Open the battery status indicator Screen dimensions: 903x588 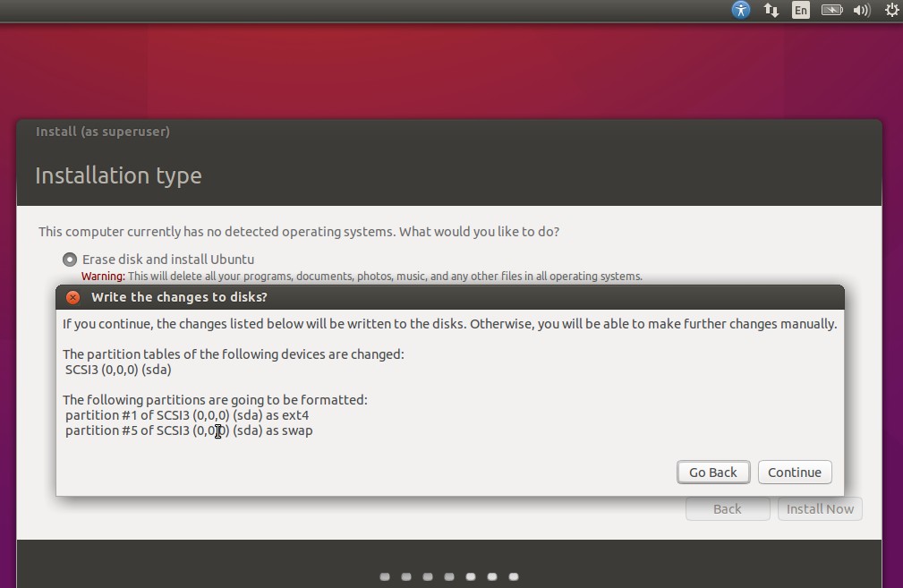tap(831, 11)
